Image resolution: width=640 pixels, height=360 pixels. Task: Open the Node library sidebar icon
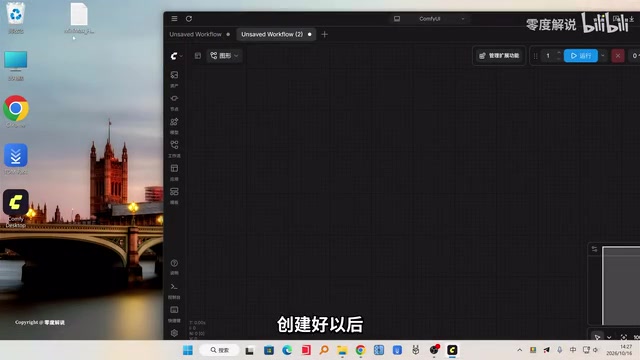coord(174,102)
